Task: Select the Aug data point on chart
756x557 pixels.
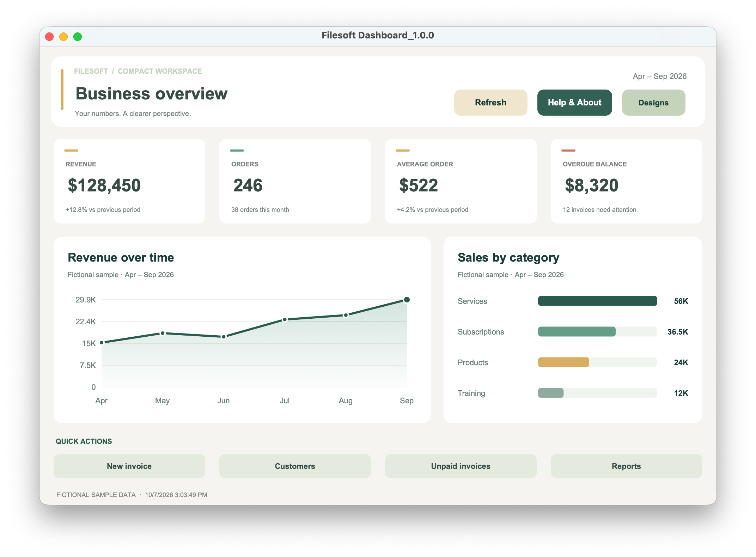Action: 346,315
